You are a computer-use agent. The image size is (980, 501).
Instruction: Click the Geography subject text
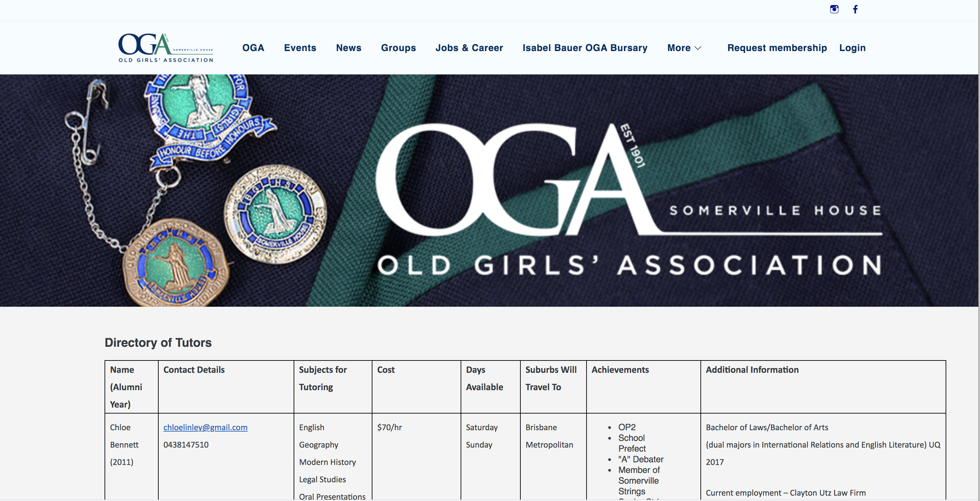click(318, 445)
